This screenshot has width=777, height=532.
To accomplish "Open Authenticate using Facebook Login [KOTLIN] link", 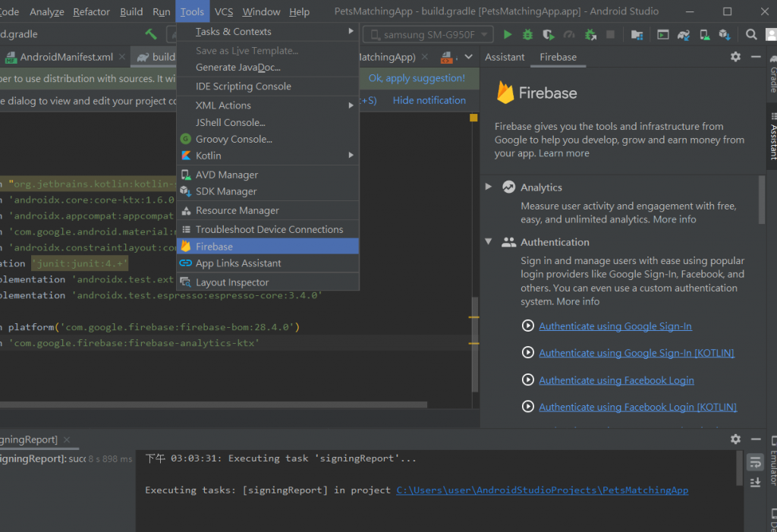I will [637, 407].
